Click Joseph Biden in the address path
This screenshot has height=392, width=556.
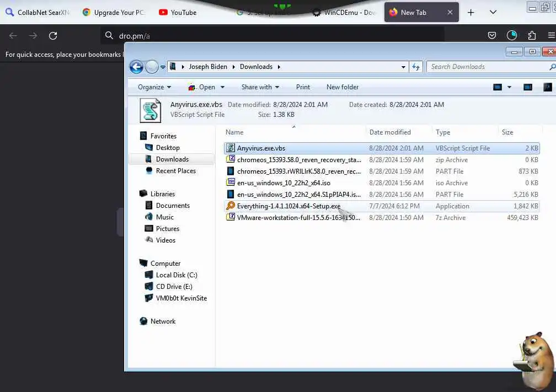click(208, 67)
